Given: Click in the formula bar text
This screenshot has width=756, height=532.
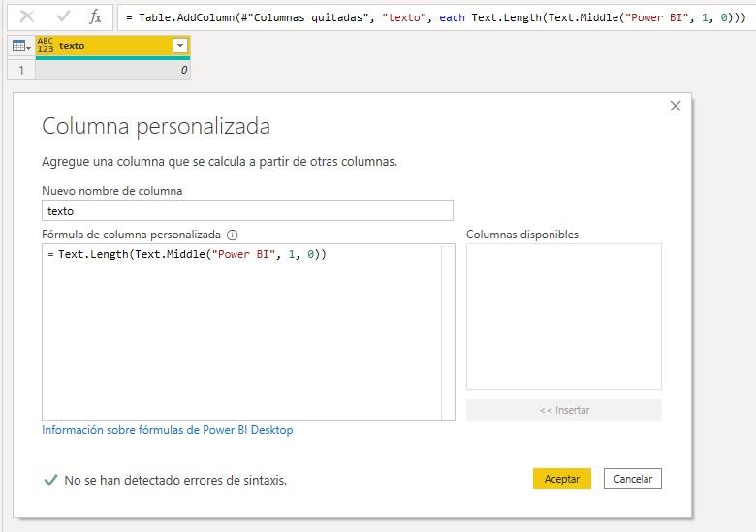Looking at the screenshot, I should click(436, 17).
